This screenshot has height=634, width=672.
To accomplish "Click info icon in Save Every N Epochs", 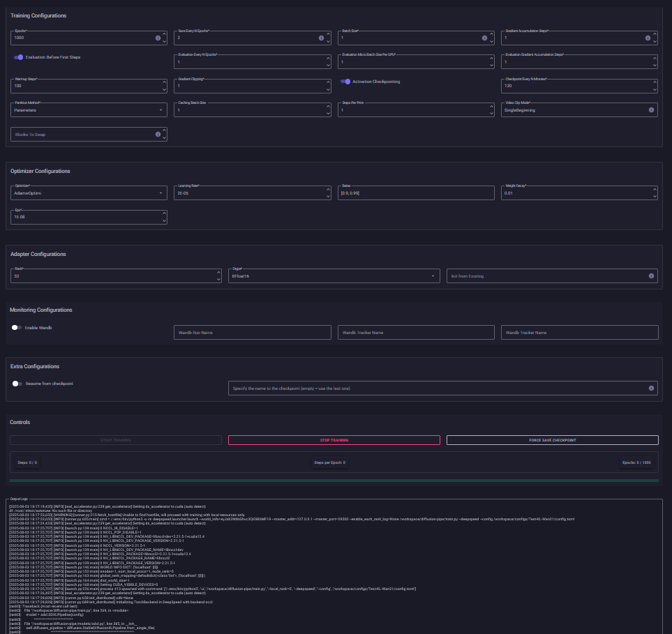I will point(321,38).
